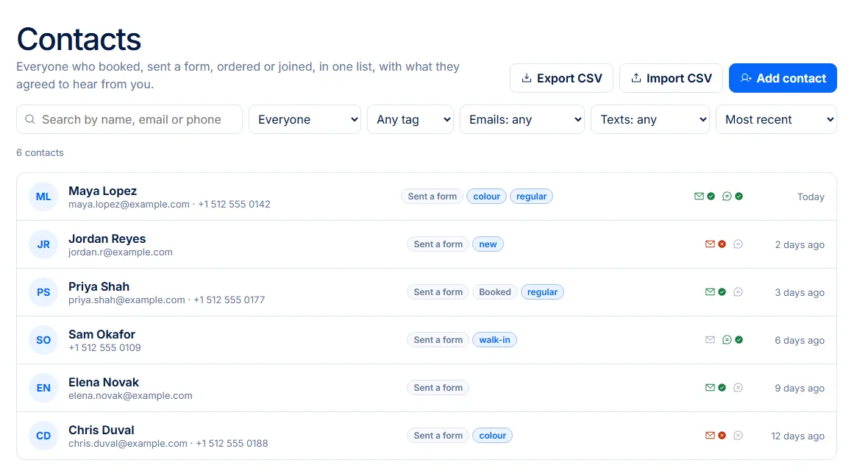868x471 pixels.
Task: Open the Jordan Reyes contact name
Action: click(107, 239)
